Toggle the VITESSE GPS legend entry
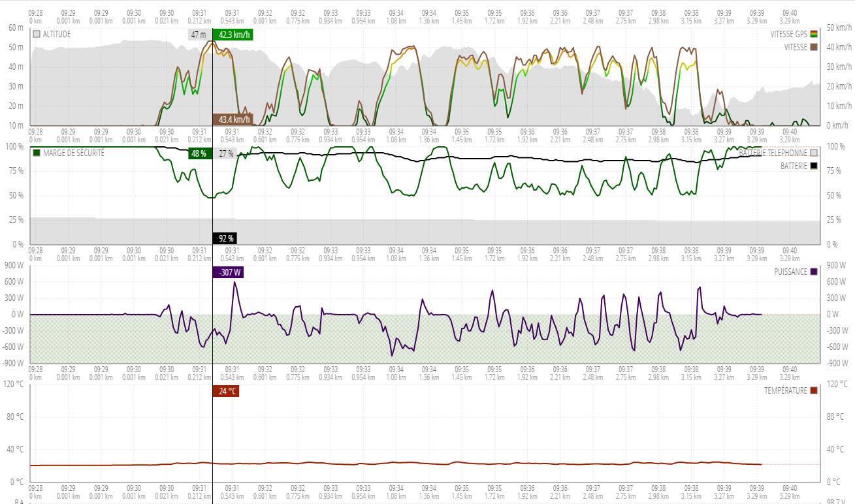Screen dimensions: 855x504 tap(794, 34)
